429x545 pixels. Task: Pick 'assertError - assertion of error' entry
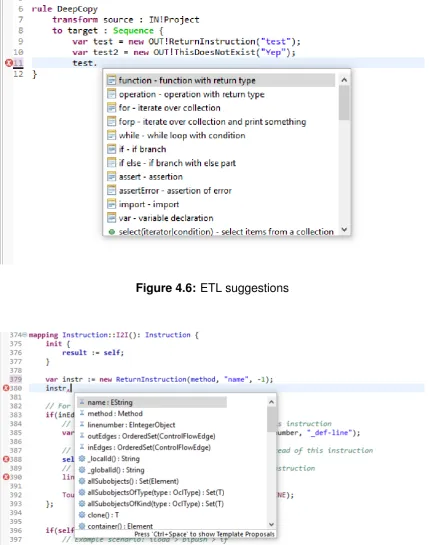[x=175, y=190]
